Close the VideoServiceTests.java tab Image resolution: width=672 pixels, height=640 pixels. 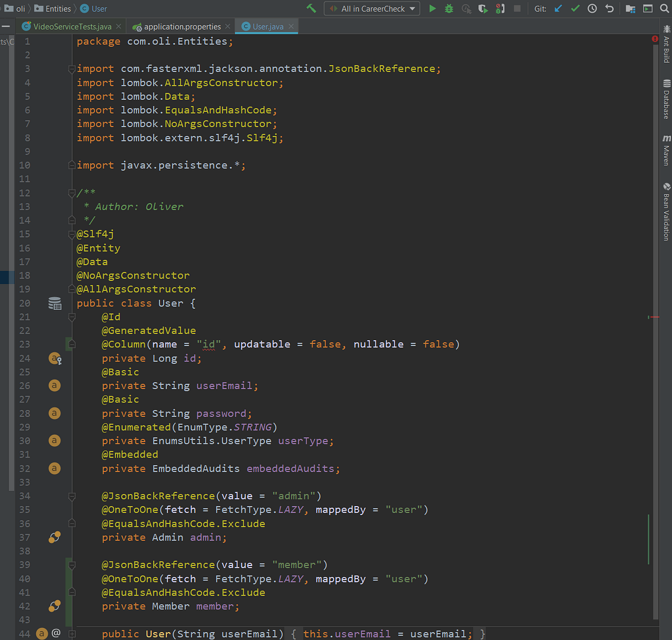tap(119, 26)
